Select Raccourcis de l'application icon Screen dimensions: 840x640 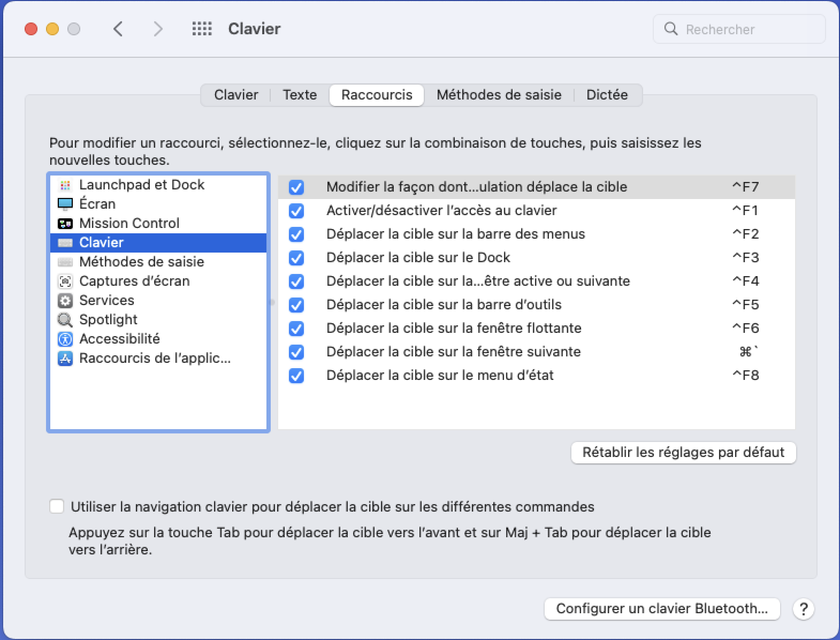pyautogui.click(x=65, y=358)
